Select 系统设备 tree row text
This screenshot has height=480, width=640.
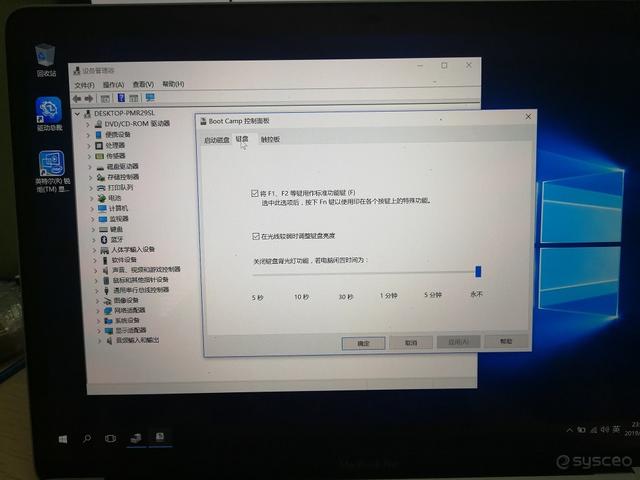(x=127, y=320)
